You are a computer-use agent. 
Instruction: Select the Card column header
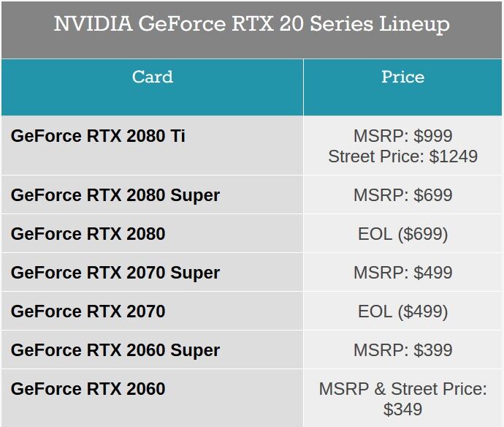(152, 77)
